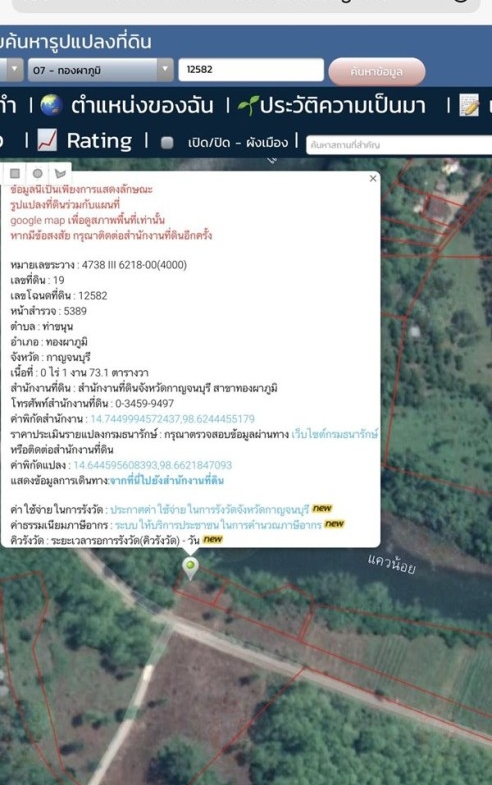Open the parcel coordinates link 14.6445
This screenshot has height=785, width=492.
coord(153,465)
